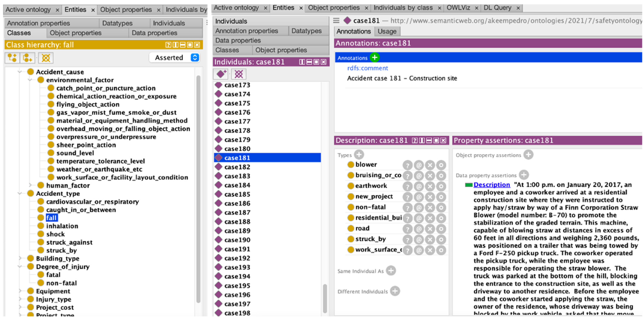
Task: Open the OWLViz tab
Action: pyautogui.click(x=458, y=8)
